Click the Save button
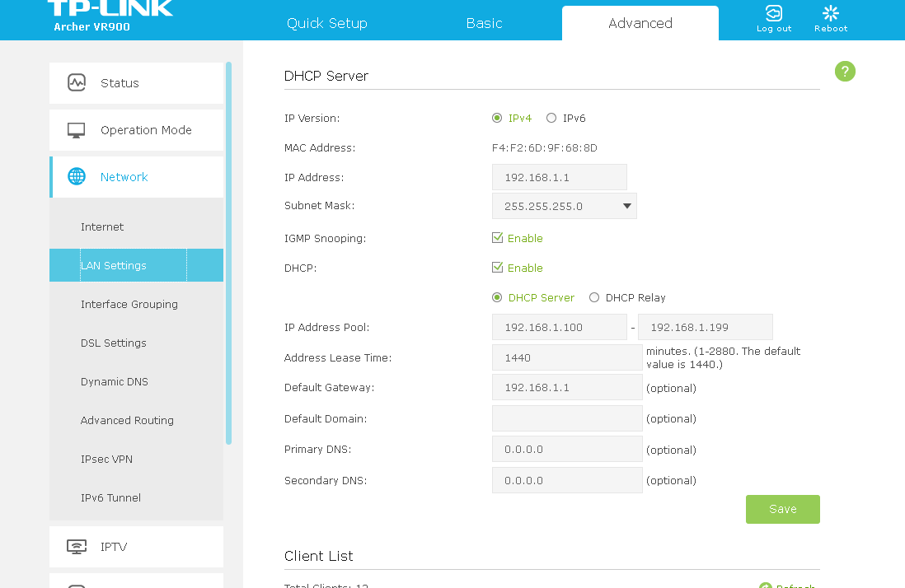Image resolution: width=905 pixels, height=588 pixels. click(783, 509)
